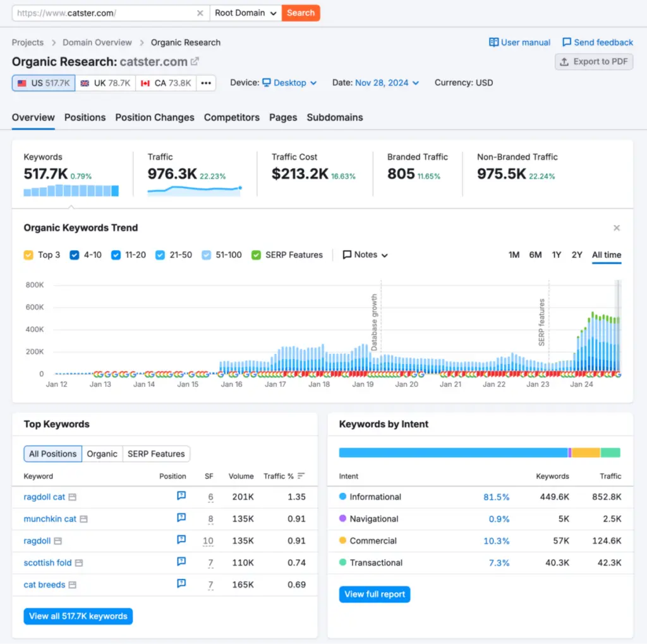
Task: Click the View all 517.7K keywords button
Action: (x=78, y=616)
